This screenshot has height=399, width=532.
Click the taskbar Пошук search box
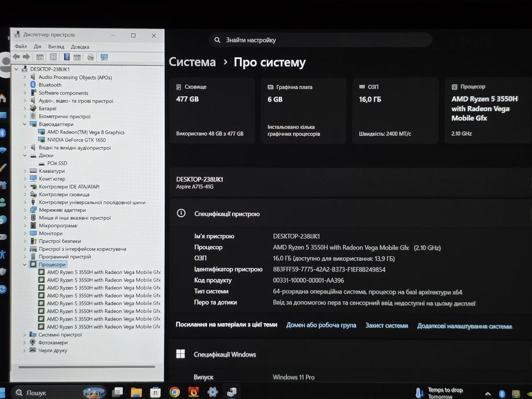pyautogui.click(x=59, y=392)
